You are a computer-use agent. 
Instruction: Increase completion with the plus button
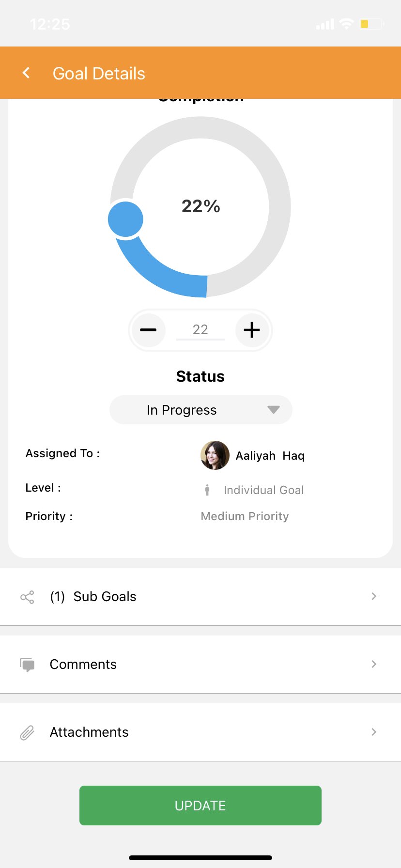[252, 330]
